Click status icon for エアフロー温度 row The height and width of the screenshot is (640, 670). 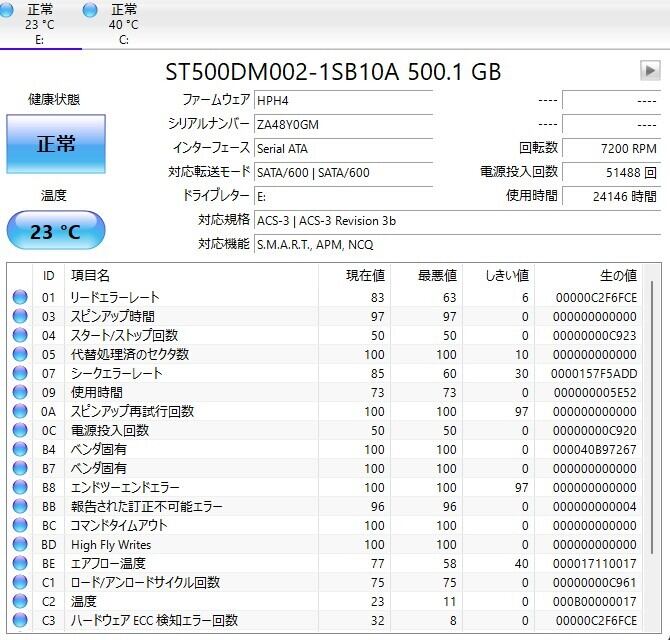20,563
